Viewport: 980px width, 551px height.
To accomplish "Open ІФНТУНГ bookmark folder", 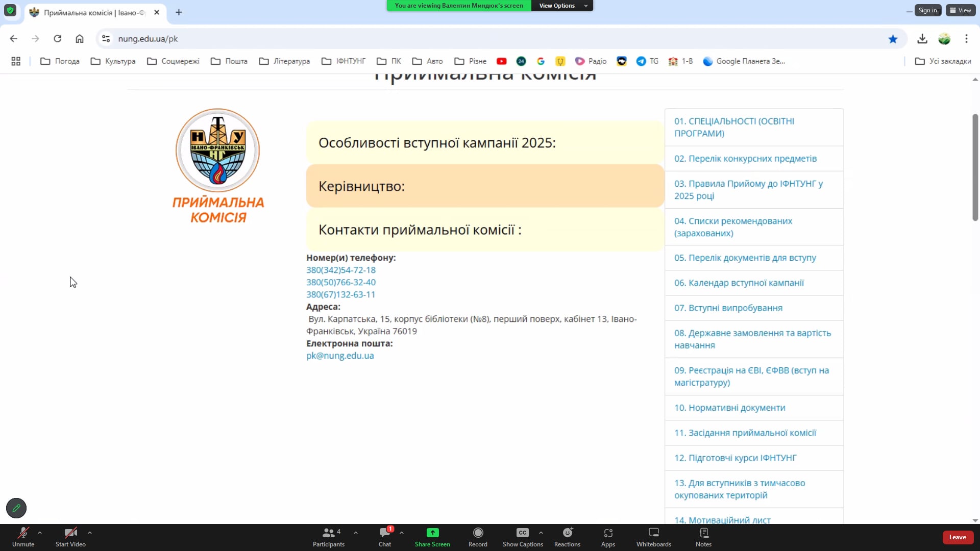I will click(344, 61).
